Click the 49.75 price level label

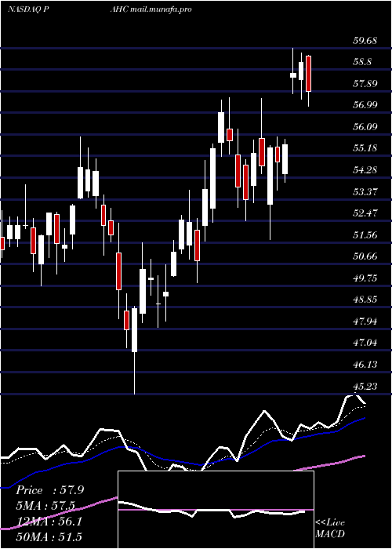pyautogui.click(x=365, y=278)
